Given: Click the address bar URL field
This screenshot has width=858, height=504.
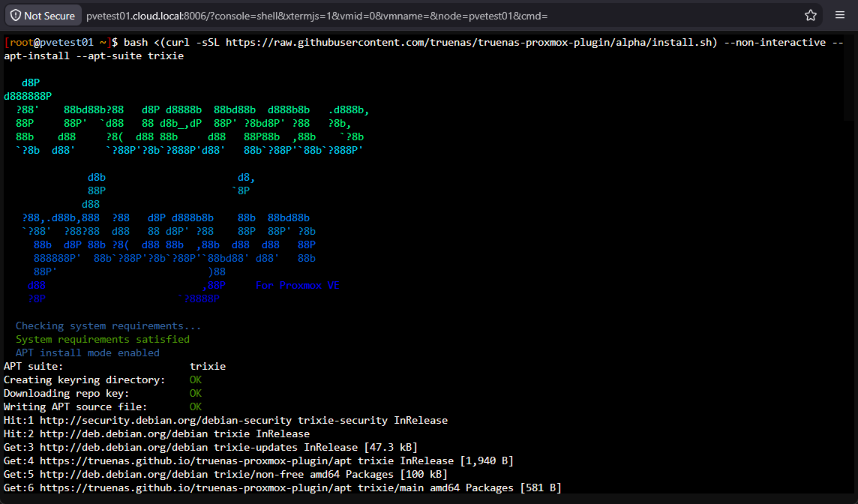Looking at the screenshot, I should click(316, 16).
